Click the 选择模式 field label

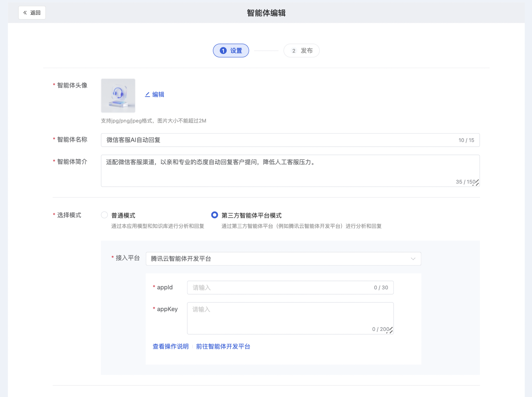(69, 215)
